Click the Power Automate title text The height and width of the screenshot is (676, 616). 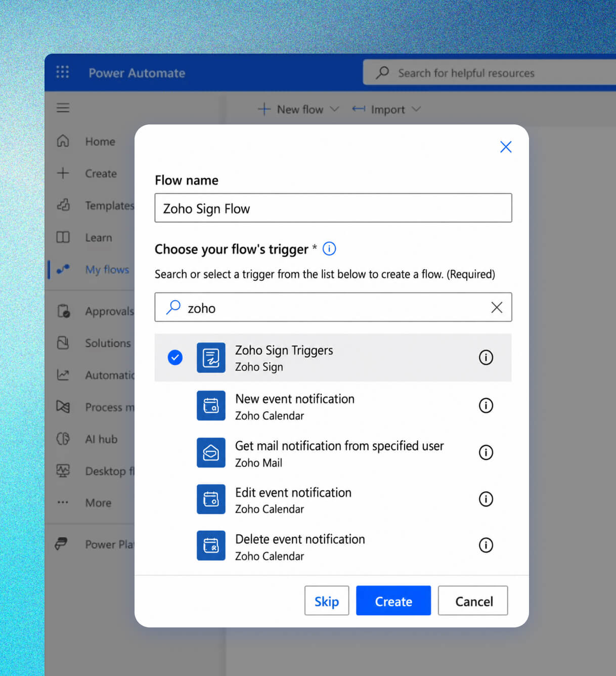(x=137, y=73)
